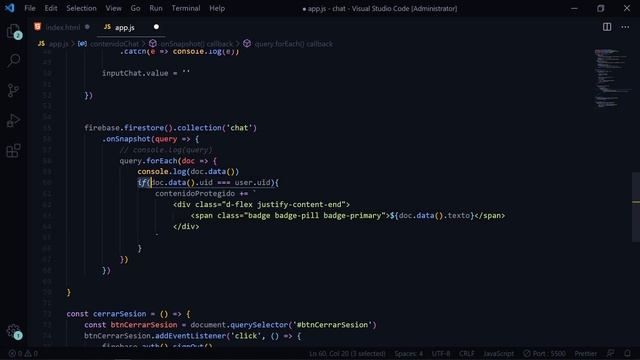Open the Search view icon
This screenshot has height=360, width=640.
point(13,61)
